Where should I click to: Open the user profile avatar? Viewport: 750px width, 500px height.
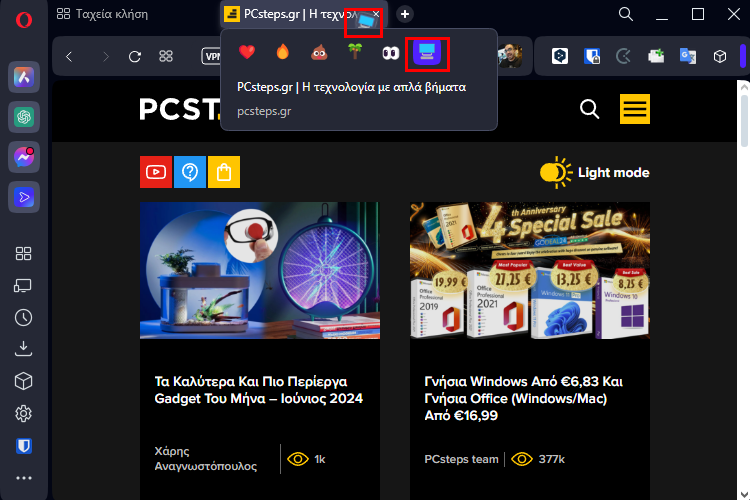tap(510, 56)
